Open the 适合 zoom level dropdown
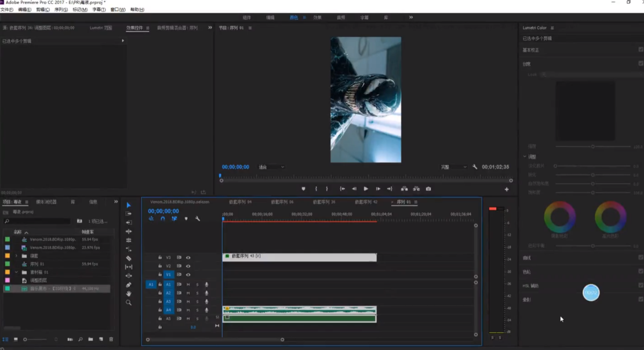 click(x=270, y=167)
